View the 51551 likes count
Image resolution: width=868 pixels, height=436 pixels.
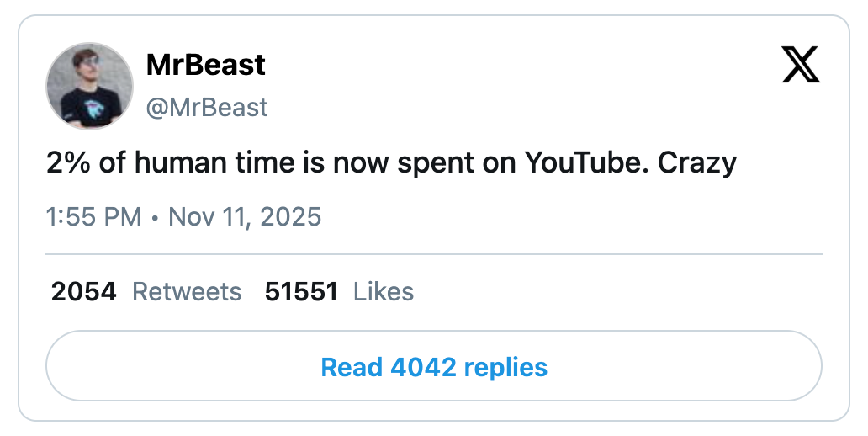(301, 291)
